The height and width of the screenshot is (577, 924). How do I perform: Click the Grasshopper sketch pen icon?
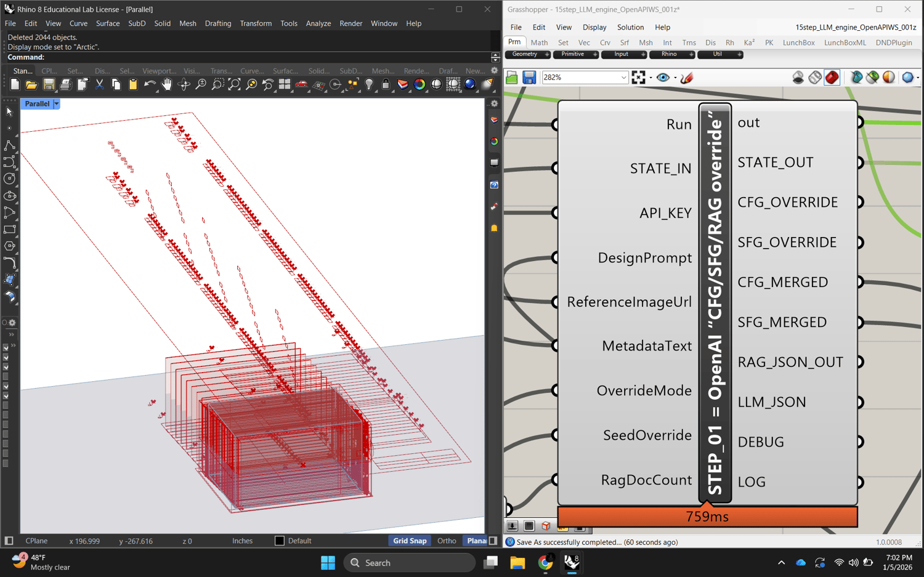(x=687, y=78)
